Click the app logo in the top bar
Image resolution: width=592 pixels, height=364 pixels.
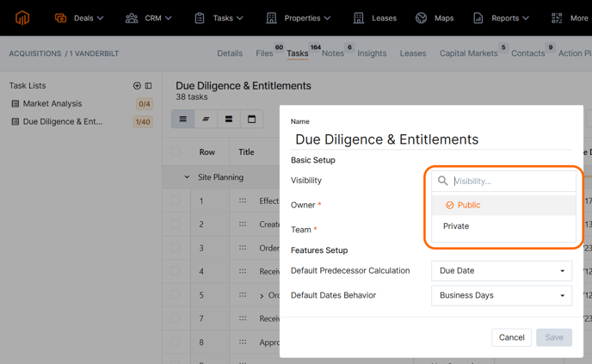[22, 18]
